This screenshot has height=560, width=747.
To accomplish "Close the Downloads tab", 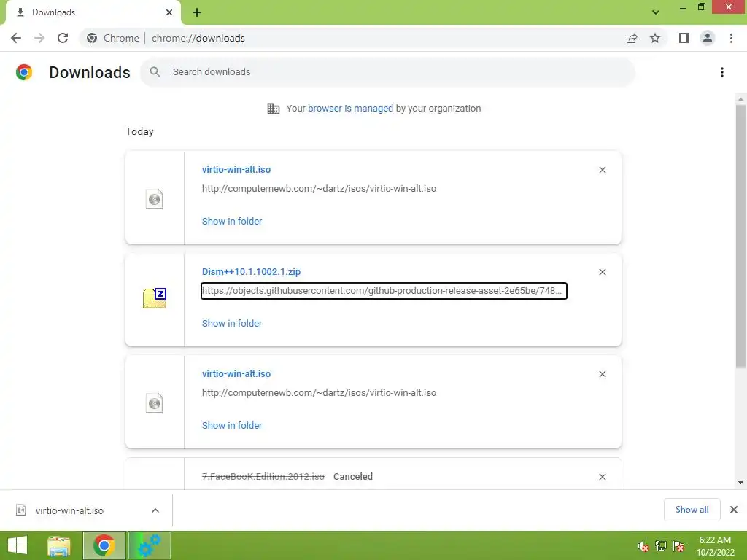I will 169,12.
